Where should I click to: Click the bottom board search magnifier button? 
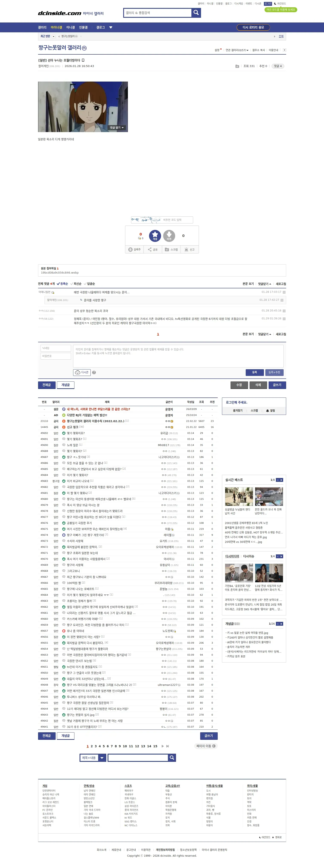click(x=172, y=758)
